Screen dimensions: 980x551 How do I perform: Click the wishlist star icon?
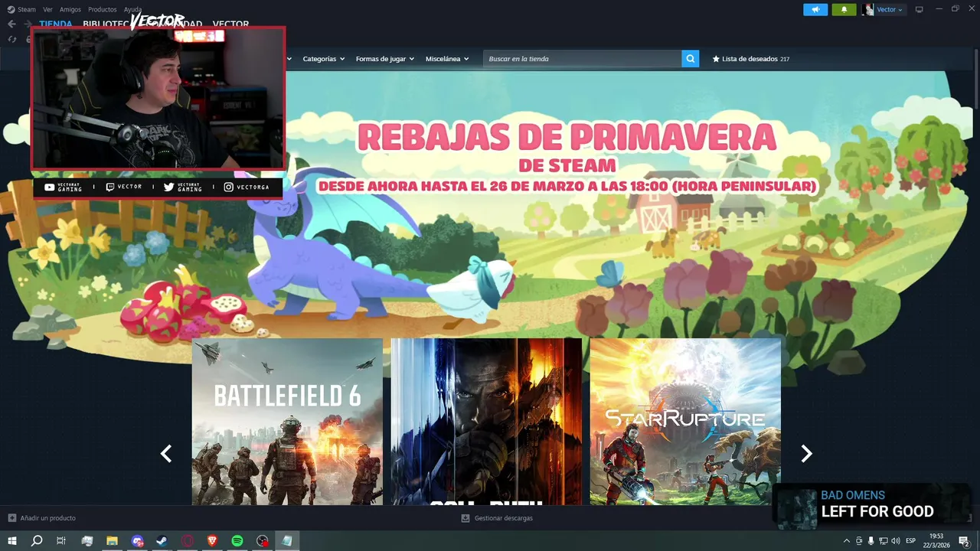716,59
